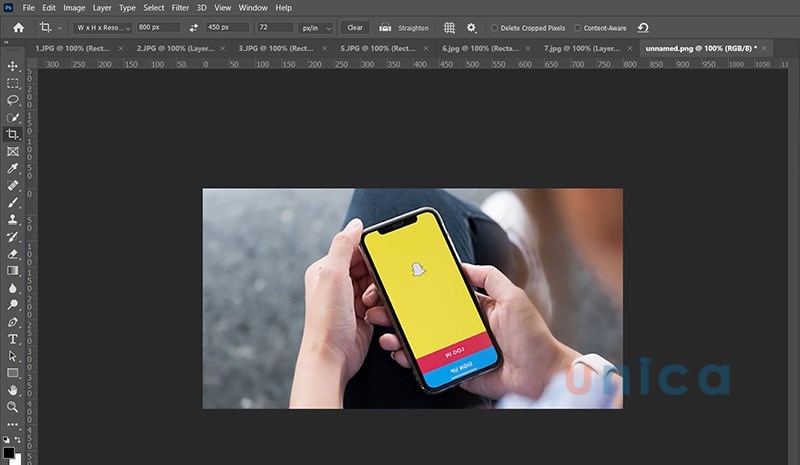Open the View menu
The image size is (800, 465).
point(222,8)
